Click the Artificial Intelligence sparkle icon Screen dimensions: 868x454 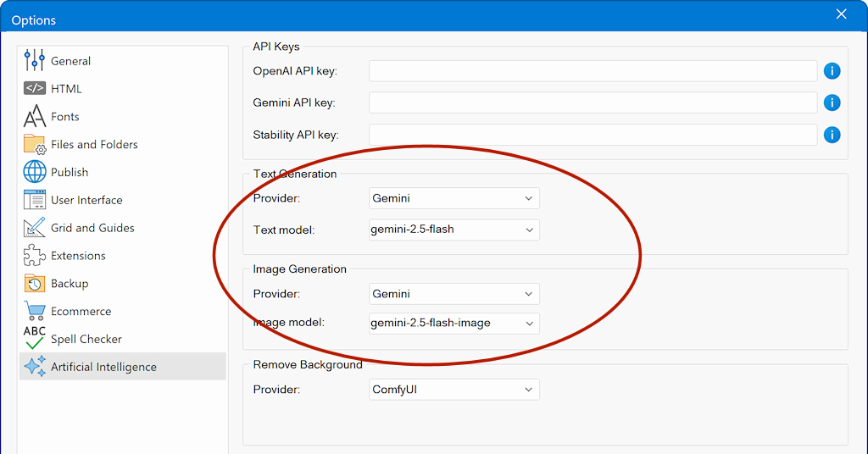pyautogui.click(x=34, y=367)
